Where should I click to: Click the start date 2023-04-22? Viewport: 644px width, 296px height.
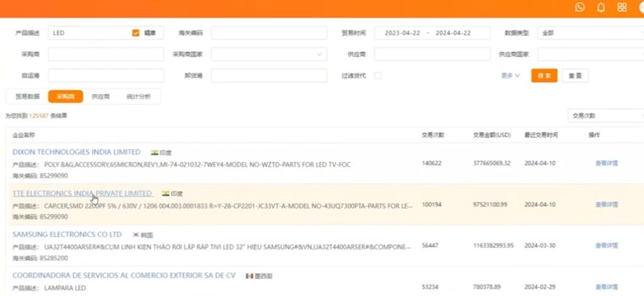point(402,33)
